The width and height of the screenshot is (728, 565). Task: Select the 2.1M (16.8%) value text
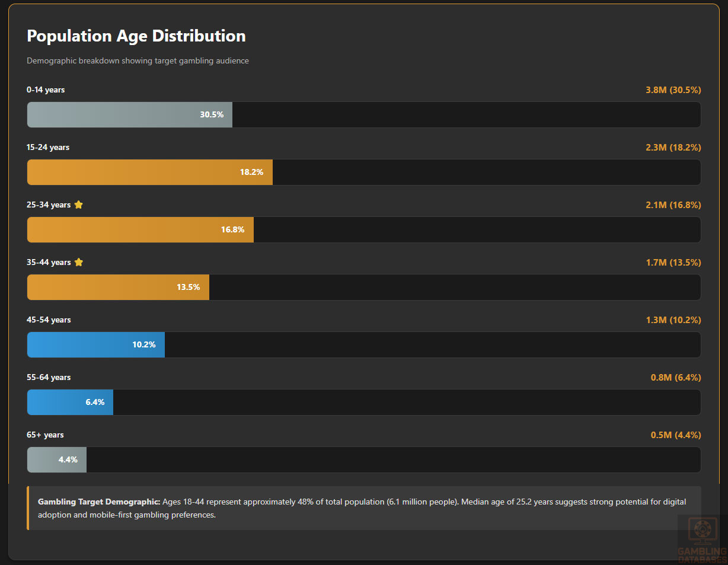pyautogui.click(x=673, y=205)
